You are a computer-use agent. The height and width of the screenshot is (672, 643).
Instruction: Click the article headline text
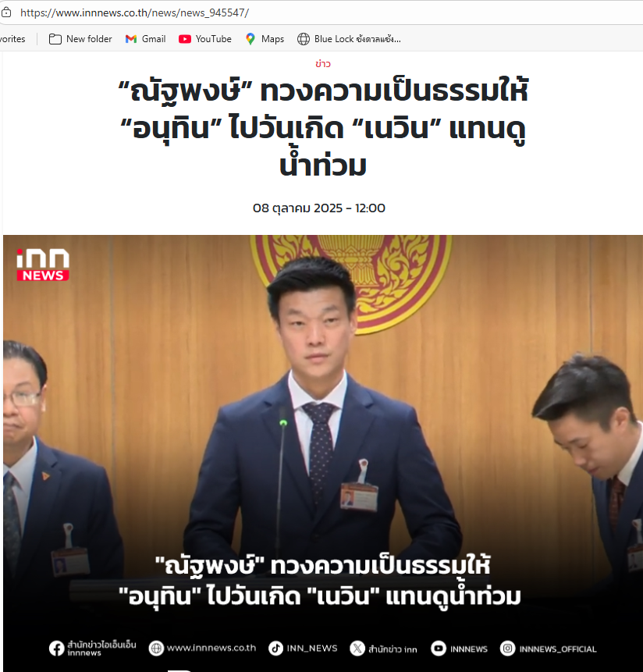coord(323,128)
